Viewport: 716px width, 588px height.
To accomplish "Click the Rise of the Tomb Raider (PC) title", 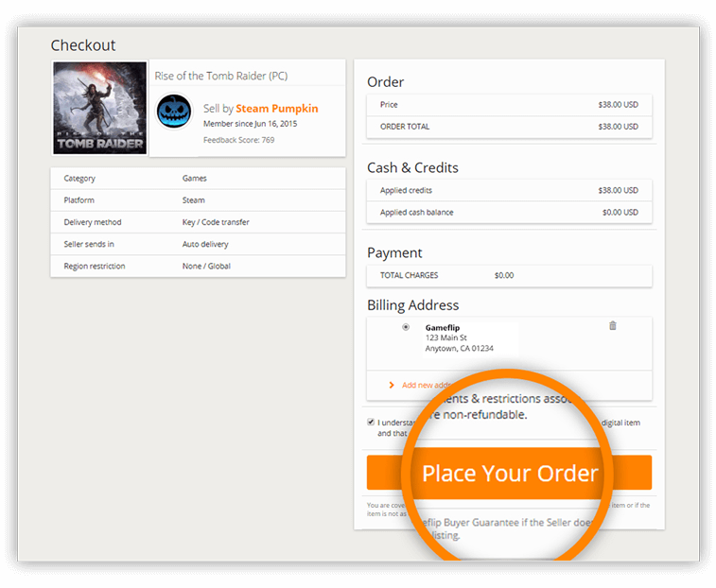I will (x=220, y=76).
